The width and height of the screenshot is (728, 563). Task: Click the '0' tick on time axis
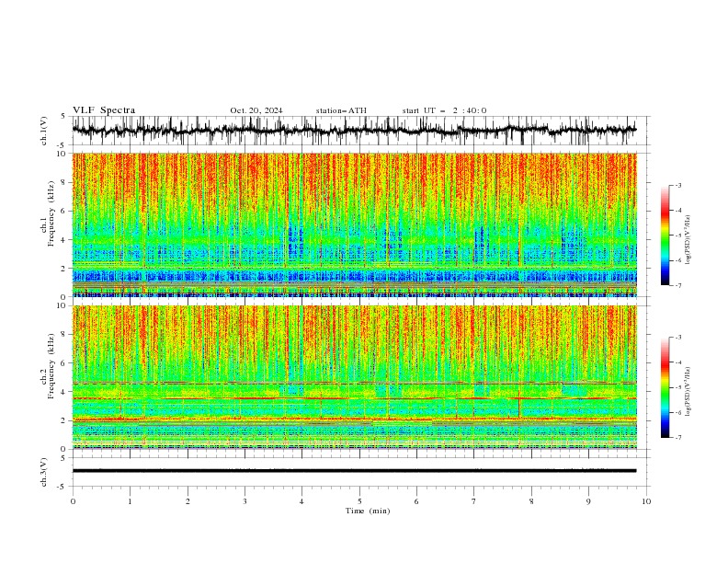point(73,501)
